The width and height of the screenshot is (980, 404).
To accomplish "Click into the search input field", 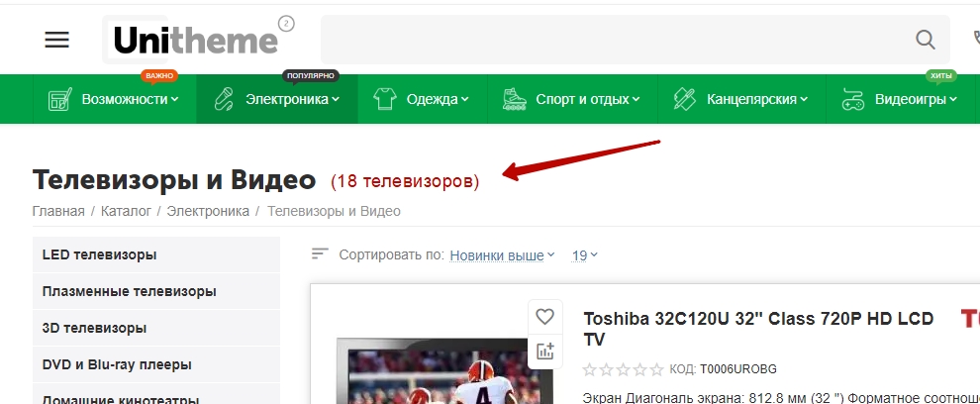I will pos(614,40).
